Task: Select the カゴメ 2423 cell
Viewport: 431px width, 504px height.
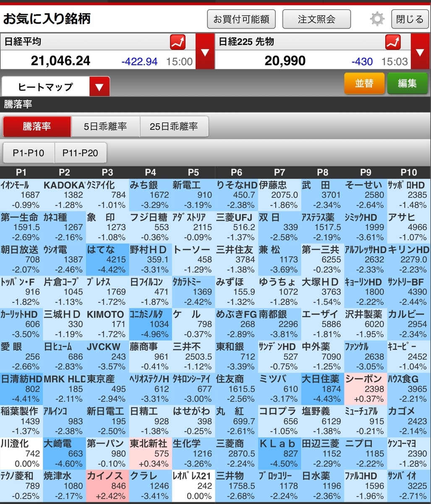Action: click(409, 421)
